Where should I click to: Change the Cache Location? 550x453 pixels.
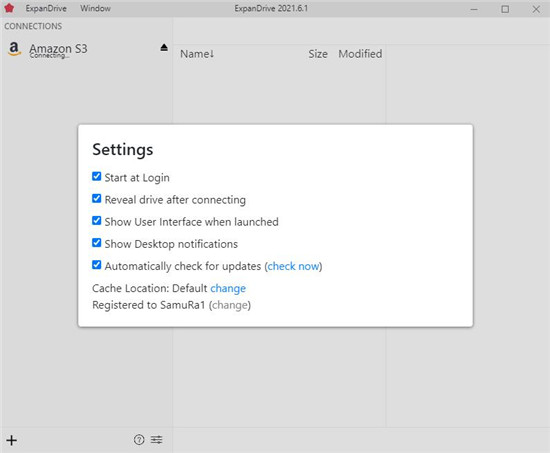[x=228, y=288]
